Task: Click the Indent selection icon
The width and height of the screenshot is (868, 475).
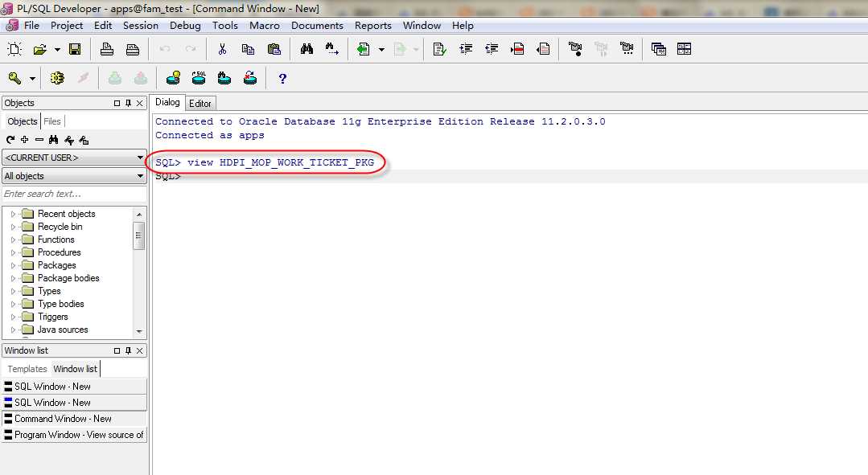Action: pos(466,49)
